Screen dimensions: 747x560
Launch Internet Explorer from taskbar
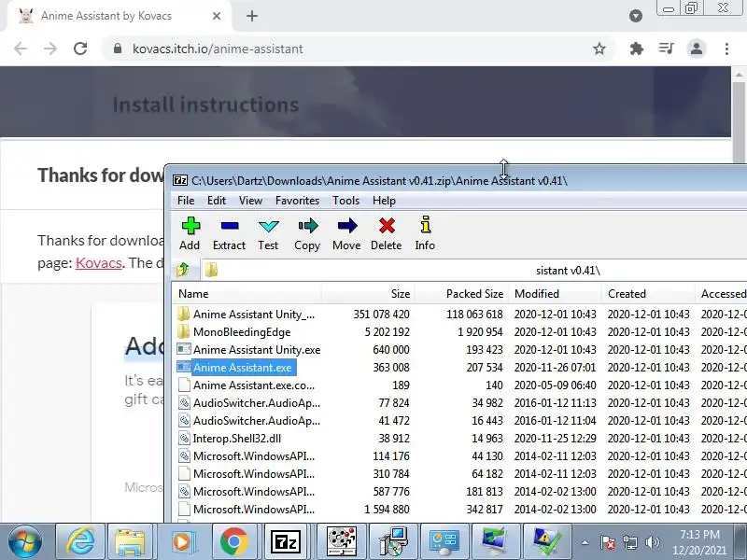(x=80, y=541)
